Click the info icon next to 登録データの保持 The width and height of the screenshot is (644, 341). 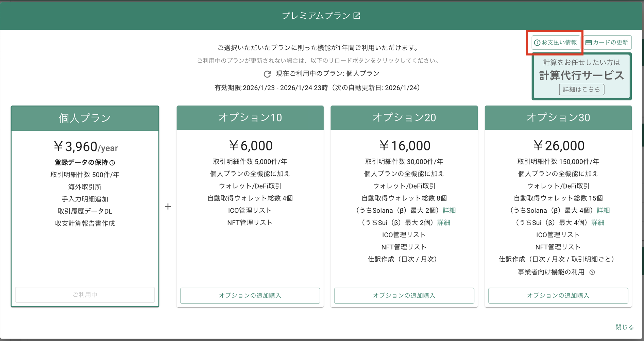112,163
